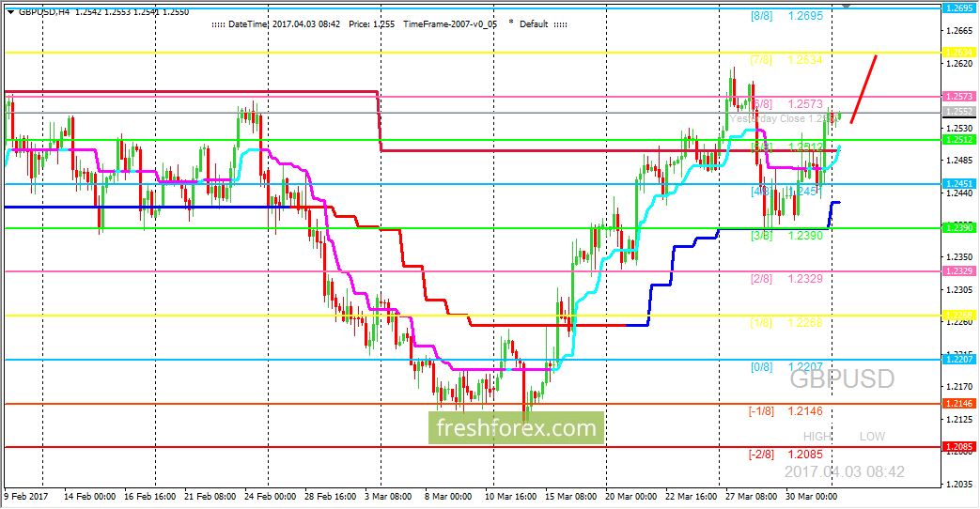Click the '10 Mar 16:00' time axis label
The image size is (980, 509).
pyautogui.click(x=510, y=497)
